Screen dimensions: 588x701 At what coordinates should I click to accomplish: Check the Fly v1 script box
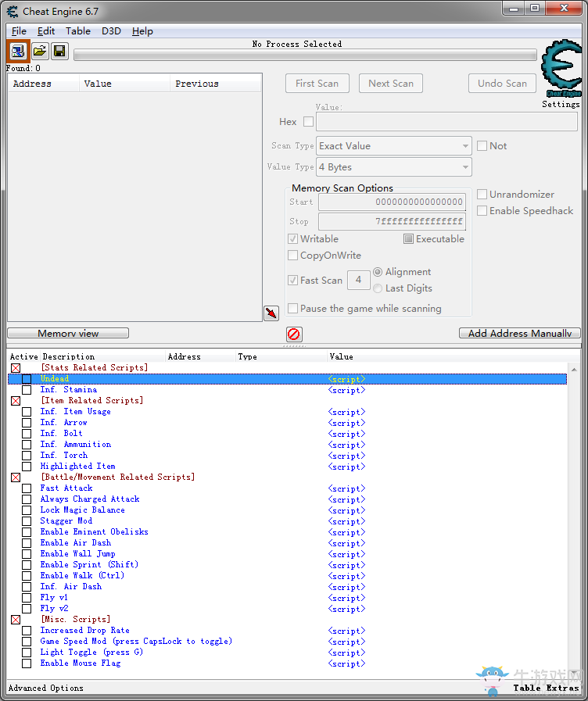coord(27,598)
